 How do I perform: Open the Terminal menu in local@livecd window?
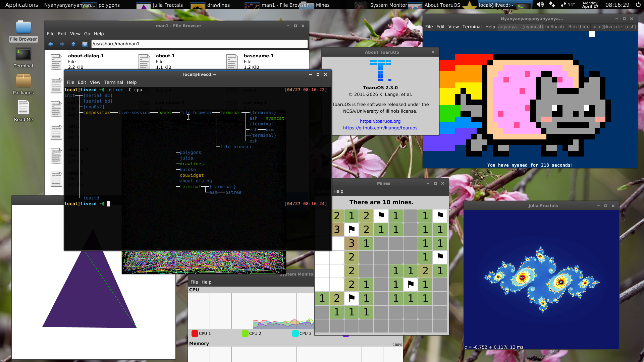113,82
